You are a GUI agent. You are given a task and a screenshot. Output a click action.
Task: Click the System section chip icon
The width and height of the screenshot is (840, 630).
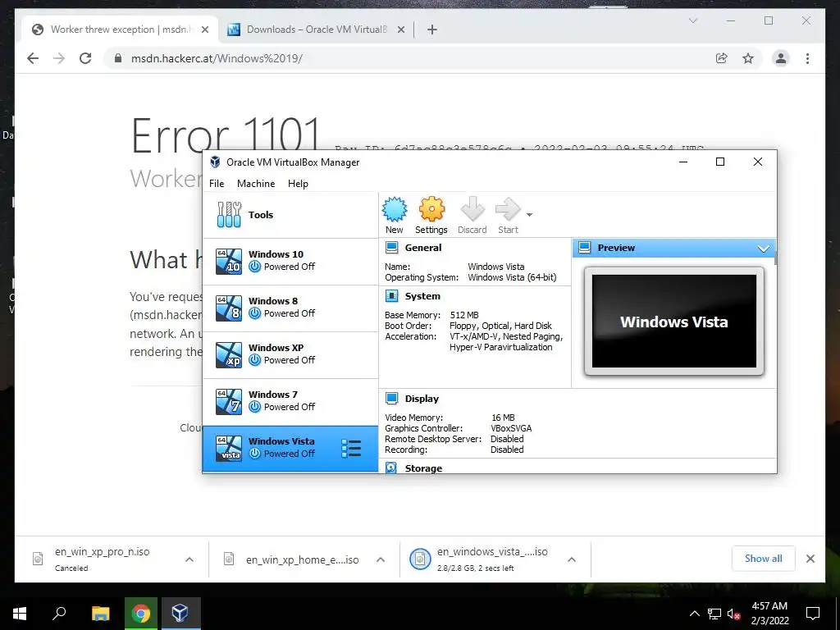392,296
